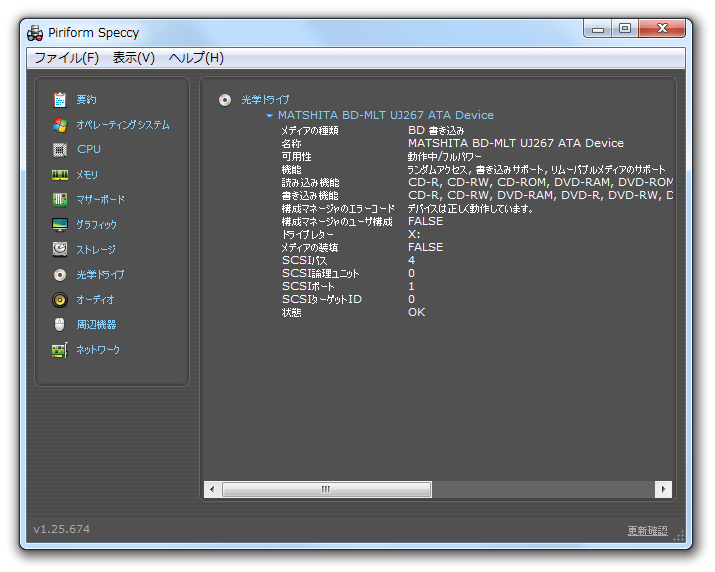Click the メディアの装填 row label
Viewport: 715px width, 572px height.
click(x=310, y=248)
